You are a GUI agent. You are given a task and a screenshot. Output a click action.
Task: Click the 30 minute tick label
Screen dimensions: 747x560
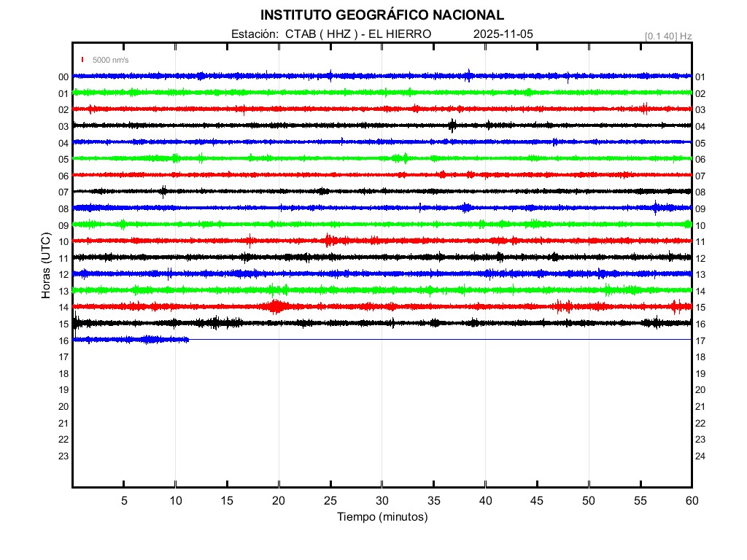click(382, 500)
